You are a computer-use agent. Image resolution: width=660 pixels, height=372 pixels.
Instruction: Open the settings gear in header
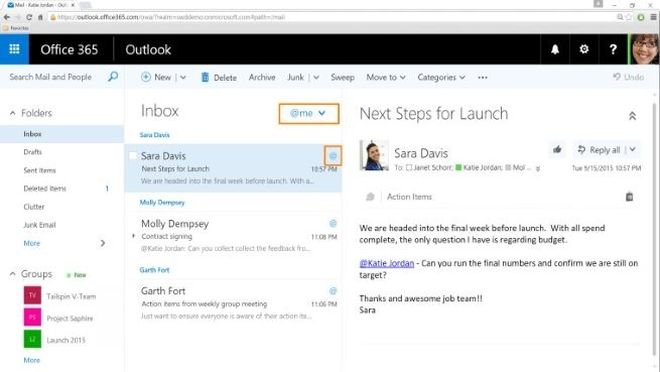click(x=584, y=49)
